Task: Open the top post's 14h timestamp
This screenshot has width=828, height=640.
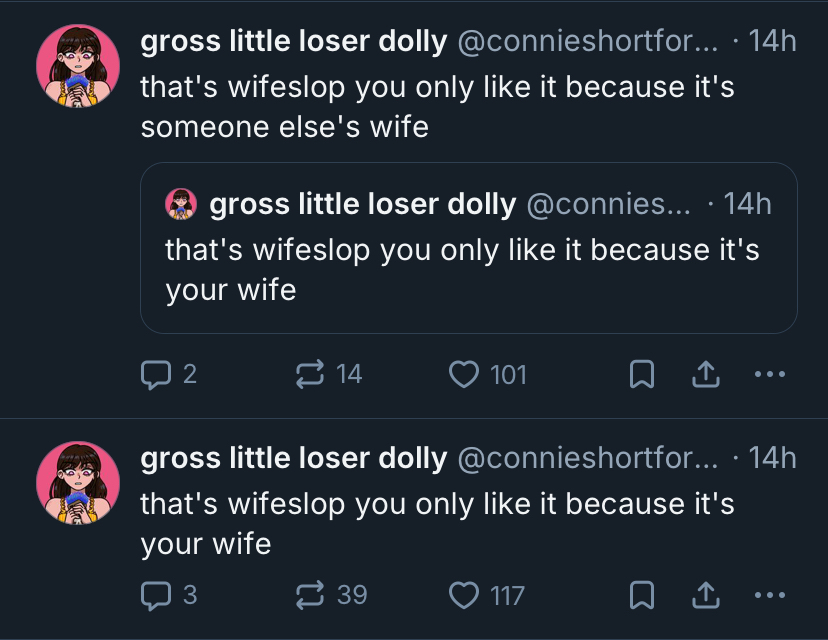Action: point(772,42)
